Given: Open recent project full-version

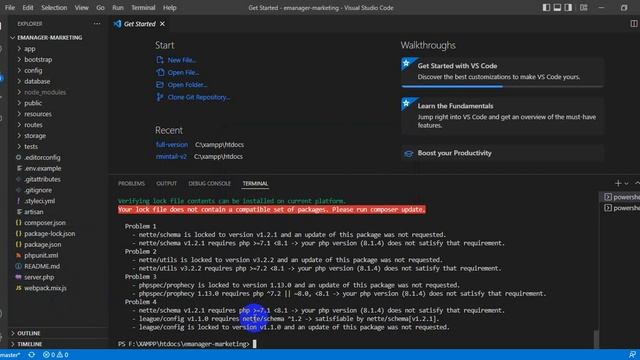Looking at the screenshot, I should (171, 144).
